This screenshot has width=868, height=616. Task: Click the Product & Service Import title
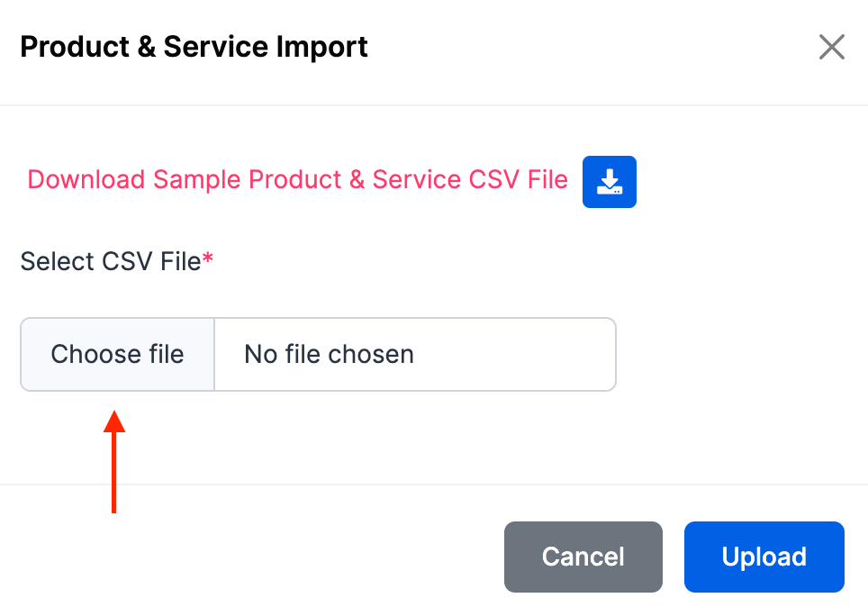[194, 47]
